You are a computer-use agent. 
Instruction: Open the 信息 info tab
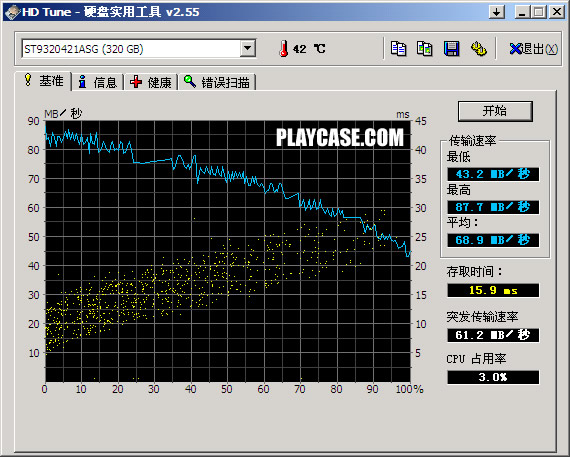97,82
